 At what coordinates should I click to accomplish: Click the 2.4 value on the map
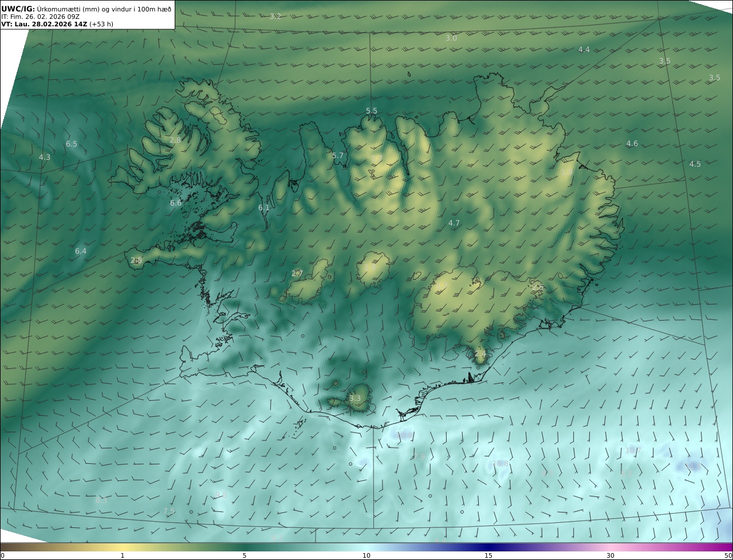click(x=480, y=354)
